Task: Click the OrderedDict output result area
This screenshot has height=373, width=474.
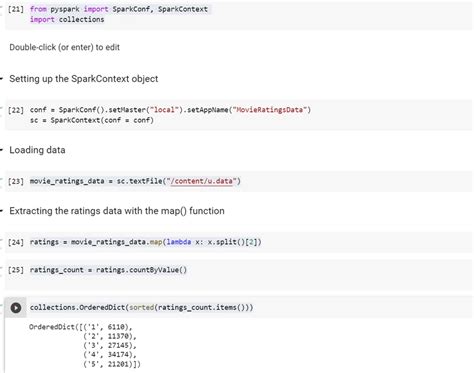Action: click(x=85, y=345)
